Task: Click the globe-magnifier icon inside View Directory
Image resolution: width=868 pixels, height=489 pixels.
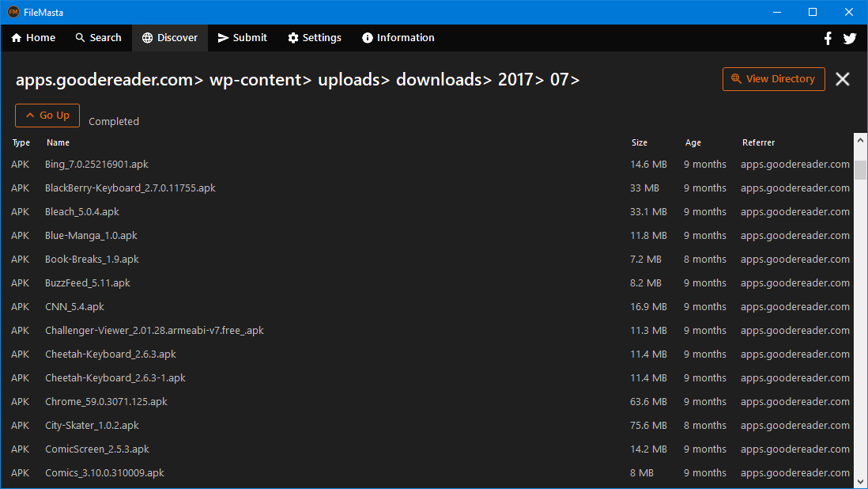Action: [x=736, y=79]
